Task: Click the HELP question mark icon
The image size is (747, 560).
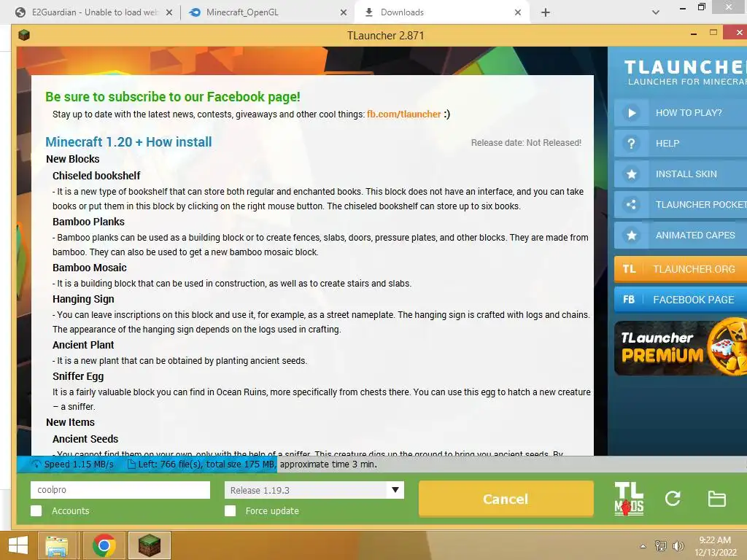Action: point(631,144)
